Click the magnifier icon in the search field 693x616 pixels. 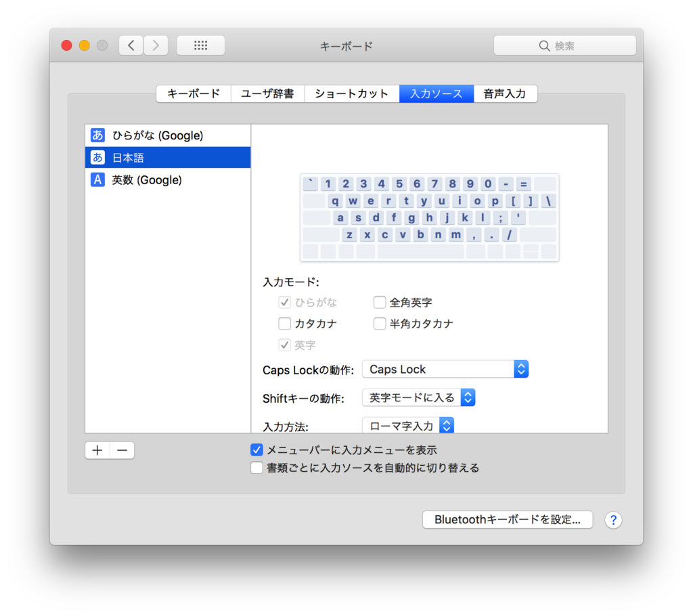pos(545,45)
